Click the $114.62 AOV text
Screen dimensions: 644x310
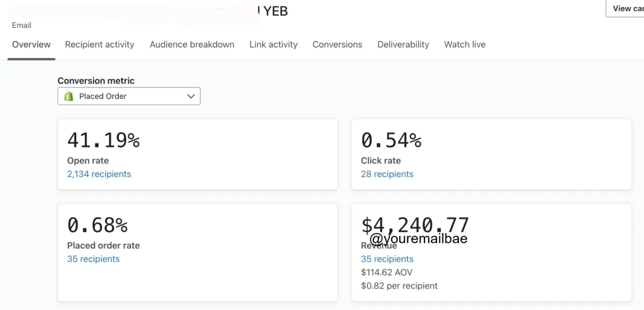point(387,272)
